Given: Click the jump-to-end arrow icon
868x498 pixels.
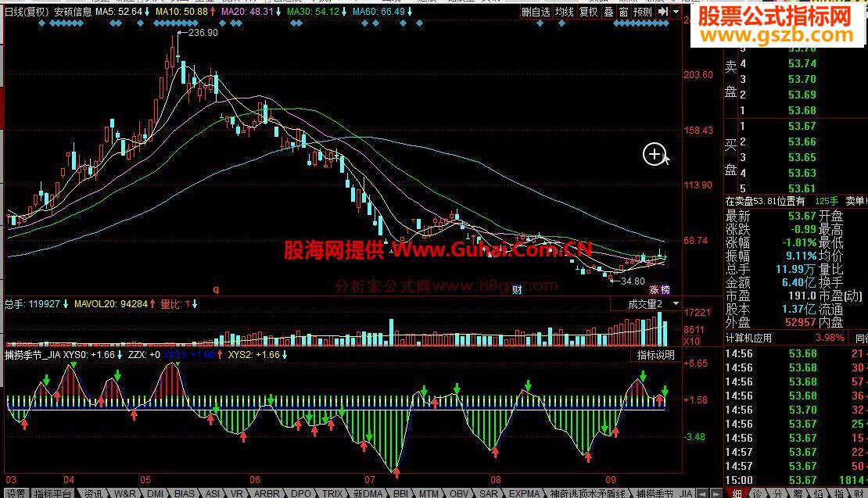Looking at the screenshot, I should coord(662,12).
